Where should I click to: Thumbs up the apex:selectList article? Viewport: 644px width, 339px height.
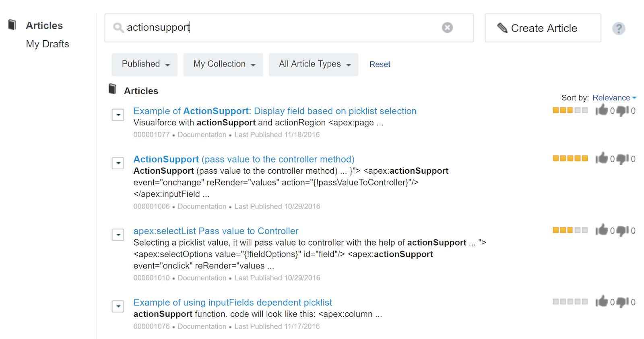pos(602,230)
